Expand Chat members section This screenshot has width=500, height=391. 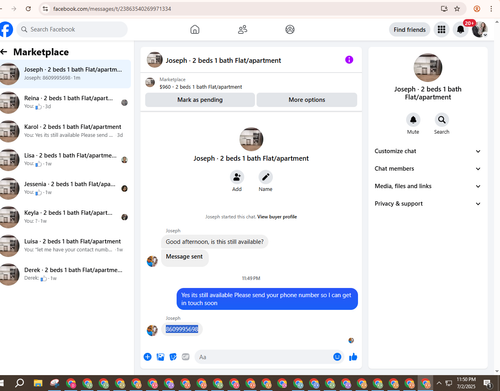point(428,169)
